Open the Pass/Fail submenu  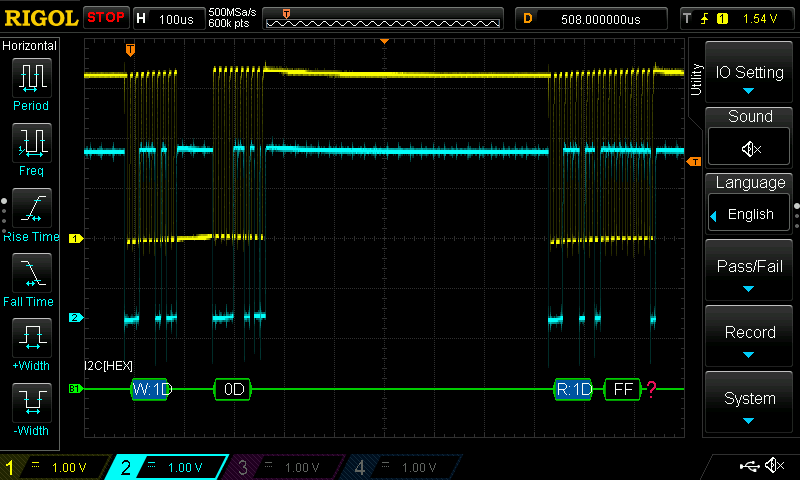tap(749, 270)
